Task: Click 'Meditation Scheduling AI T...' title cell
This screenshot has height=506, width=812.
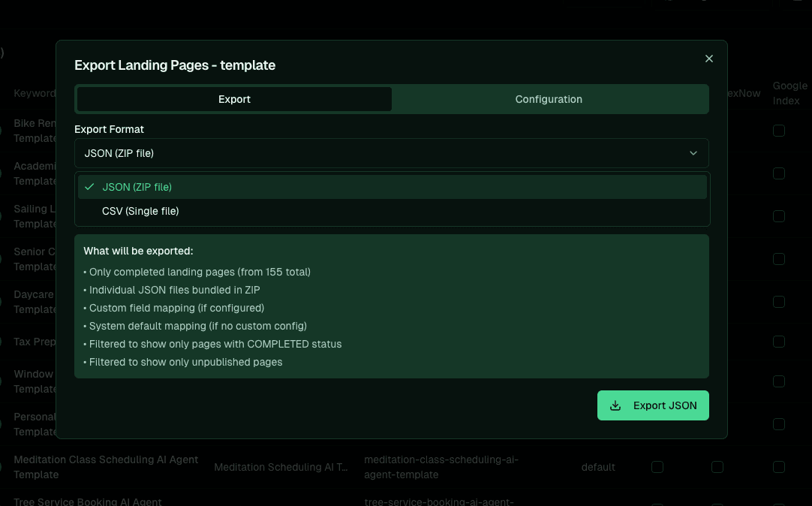Action: pos(281,467)
